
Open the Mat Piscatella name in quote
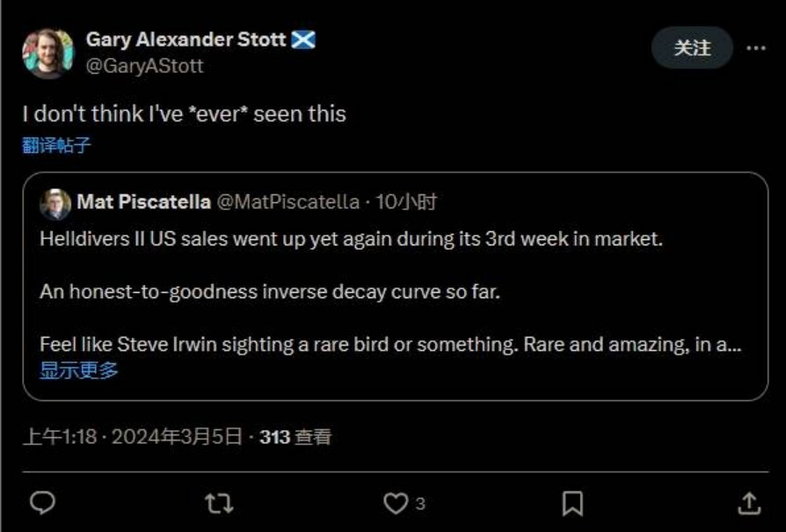[x=143, y=202]
